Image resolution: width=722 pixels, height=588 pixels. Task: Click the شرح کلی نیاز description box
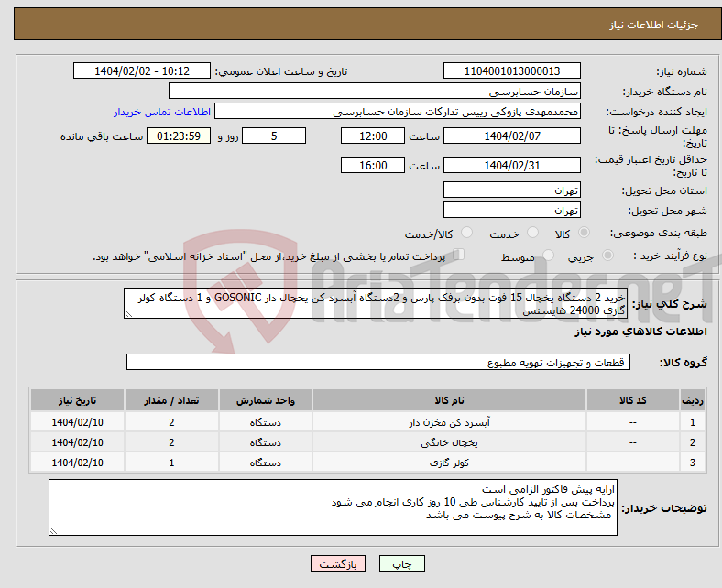click(376, 303)
